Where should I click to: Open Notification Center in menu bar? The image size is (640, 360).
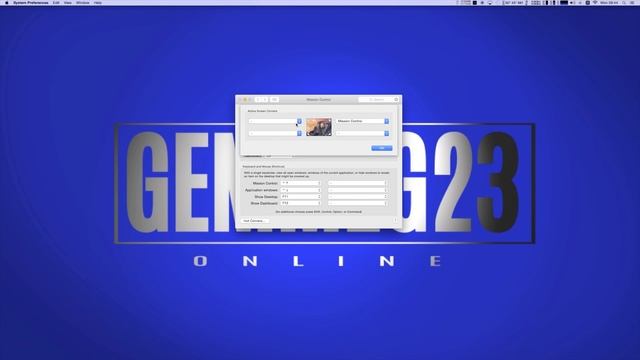pos(632,2)
